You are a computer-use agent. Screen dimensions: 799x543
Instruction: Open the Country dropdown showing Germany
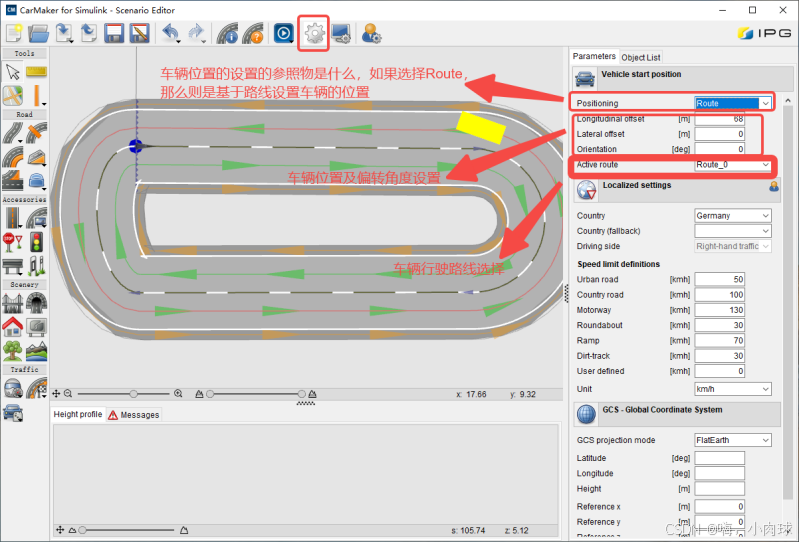point(733,215)
